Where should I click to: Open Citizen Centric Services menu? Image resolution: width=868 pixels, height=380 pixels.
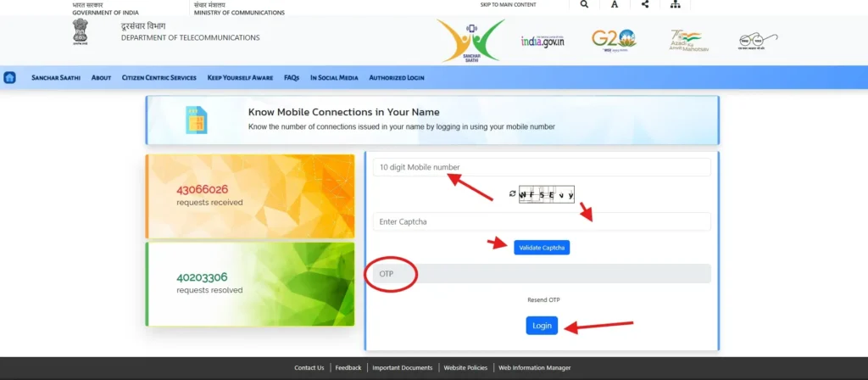[159, 77]
